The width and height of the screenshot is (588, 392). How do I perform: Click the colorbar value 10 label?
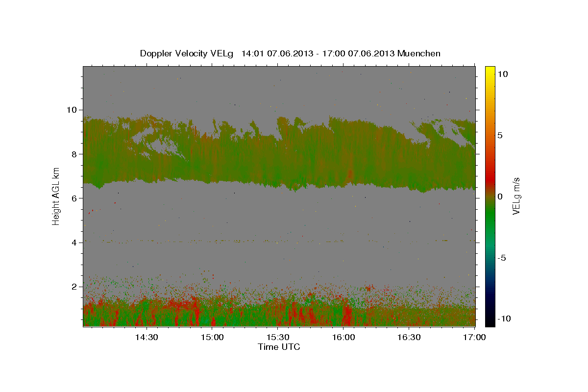(502, 74)
